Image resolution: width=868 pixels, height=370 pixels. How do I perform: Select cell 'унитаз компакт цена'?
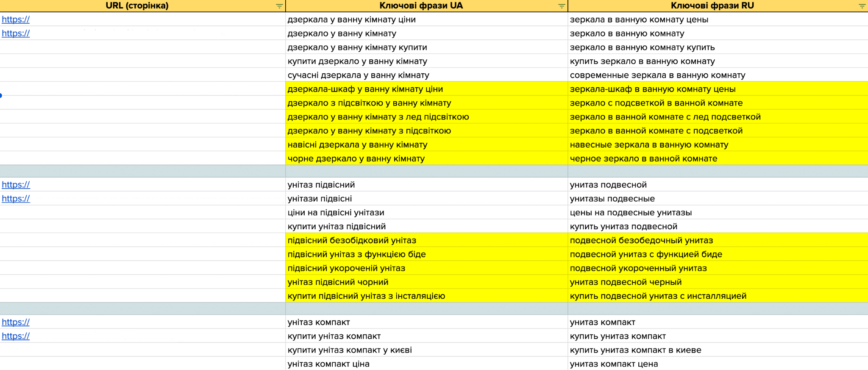tap(614, 364)
